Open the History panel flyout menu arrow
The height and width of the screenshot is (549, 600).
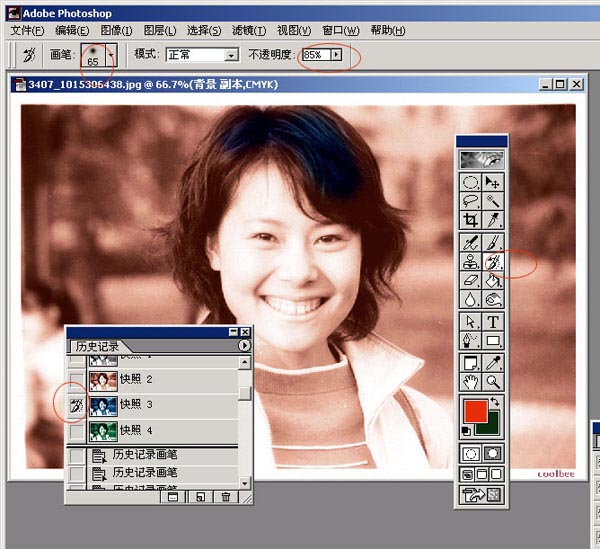(244, 346)
